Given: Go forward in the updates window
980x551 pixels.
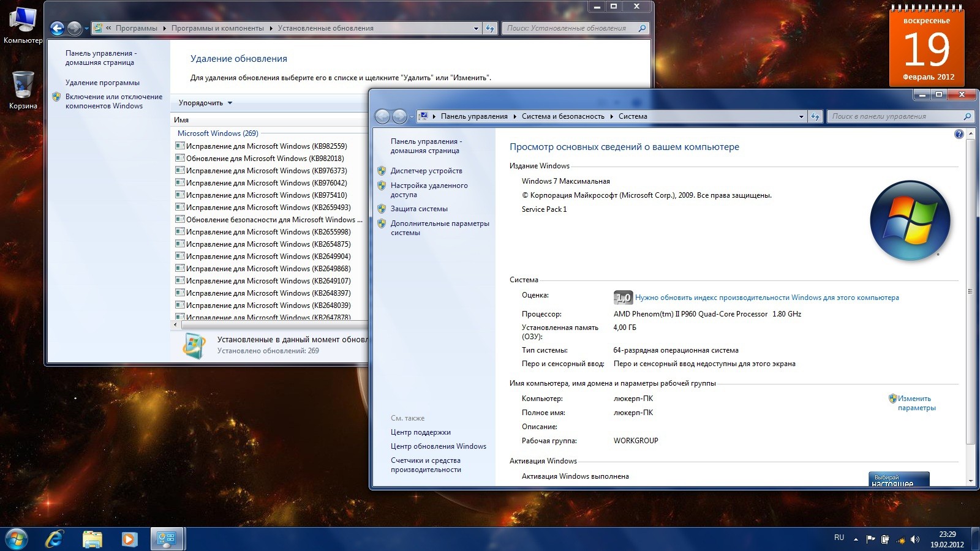Looking at the screenshot, I should [x=74, y=28].
